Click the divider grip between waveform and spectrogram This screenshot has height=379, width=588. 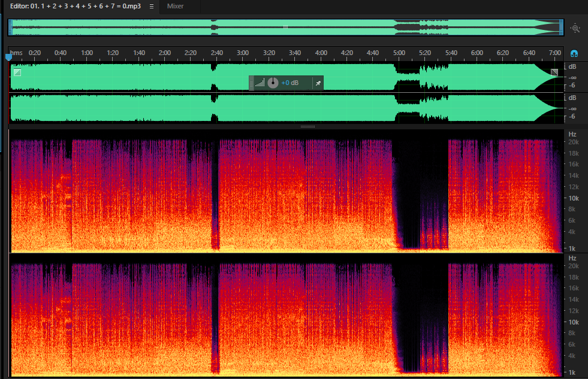(x=307, y=126)
